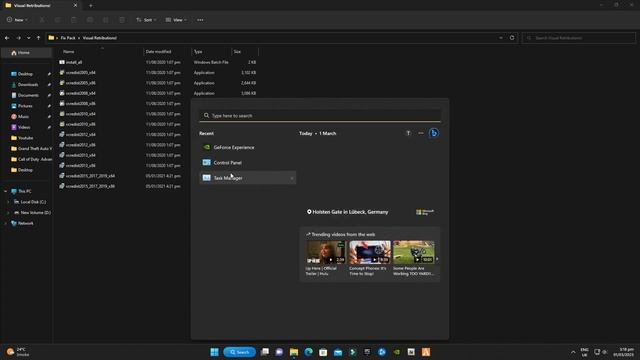640x360 pixels.
Task: Add a new Explorer tab
Action: (x=91, y=6)
